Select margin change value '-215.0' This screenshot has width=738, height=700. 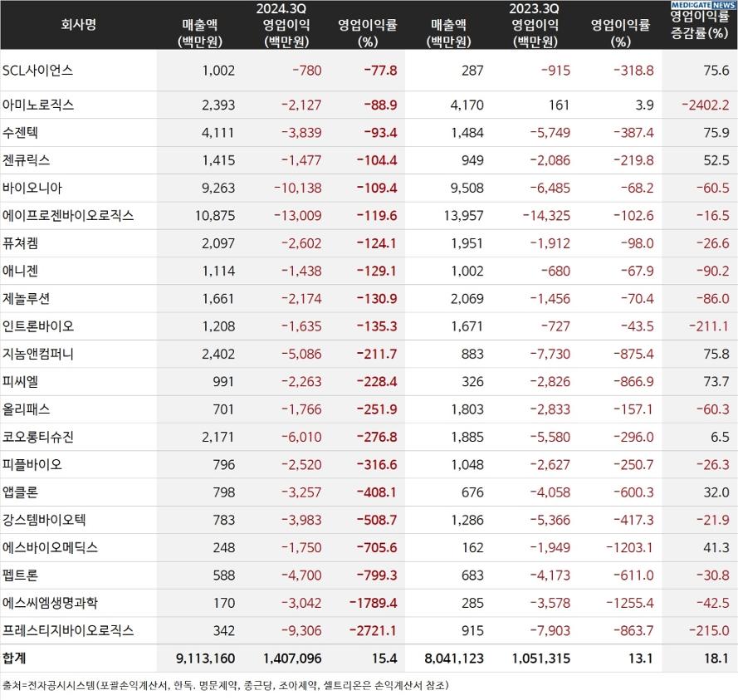pos(709,631)
